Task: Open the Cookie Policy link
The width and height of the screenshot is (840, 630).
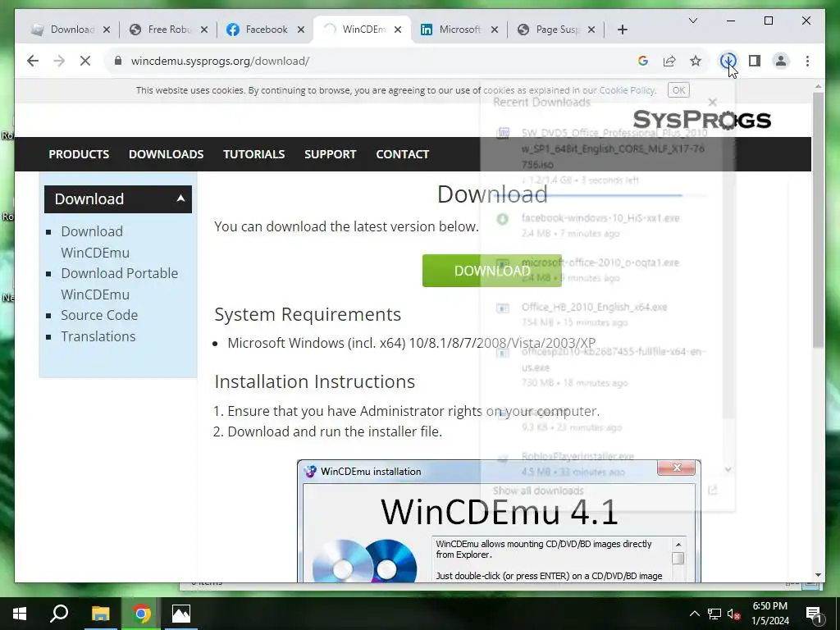Action: pos(627,90)
